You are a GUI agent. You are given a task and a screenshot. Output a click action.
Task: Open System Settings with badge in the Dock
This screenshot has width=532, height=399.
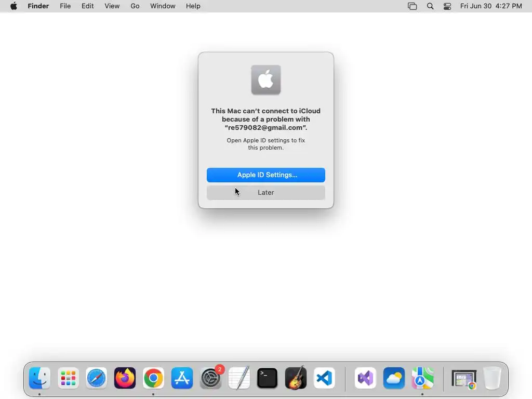pyautogui.click(x=211, y=378)
